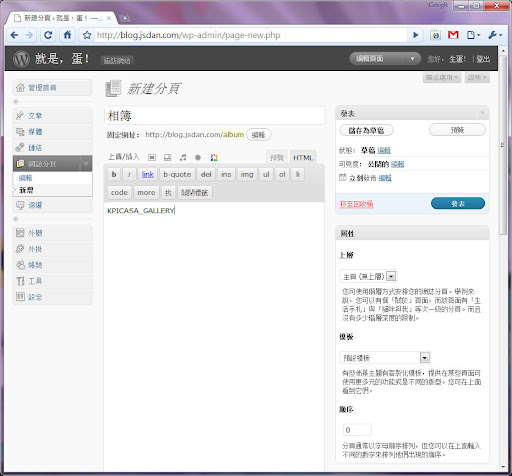Collapse the pages menu arrow in sidebar
This screenshot has width=512, height=476.
pos(86,164)
